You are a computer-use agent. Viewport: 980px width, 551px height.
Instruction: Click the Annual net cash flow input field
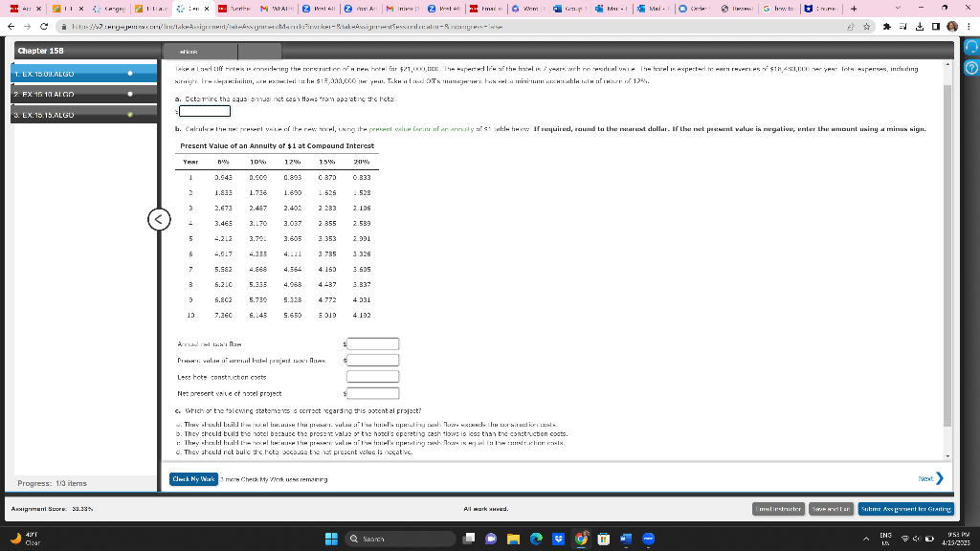(373, 343)
